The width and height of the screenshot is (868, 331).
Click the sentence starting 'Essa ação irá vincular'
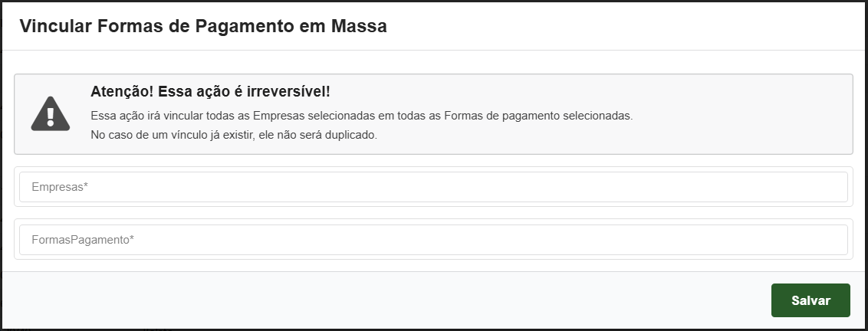(x=361, y=116)
